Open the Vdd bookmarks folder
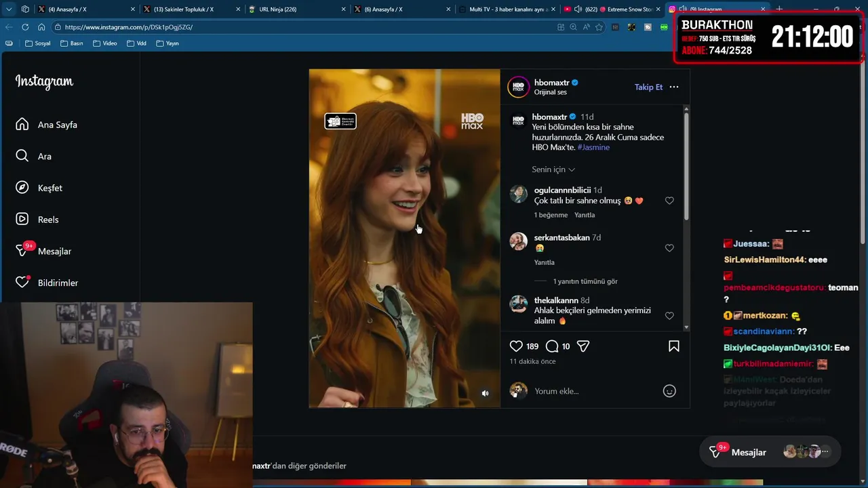The height and width of the screenshot is (488, 868). (136, 43)
